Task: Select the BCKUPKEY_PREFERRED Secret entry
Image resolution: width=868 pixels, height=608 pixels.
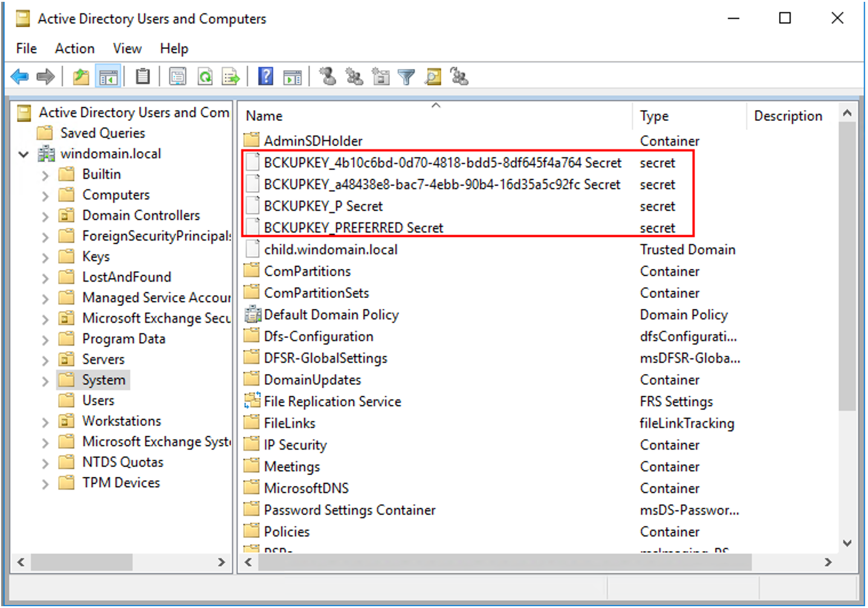Action: coord(354,228)
